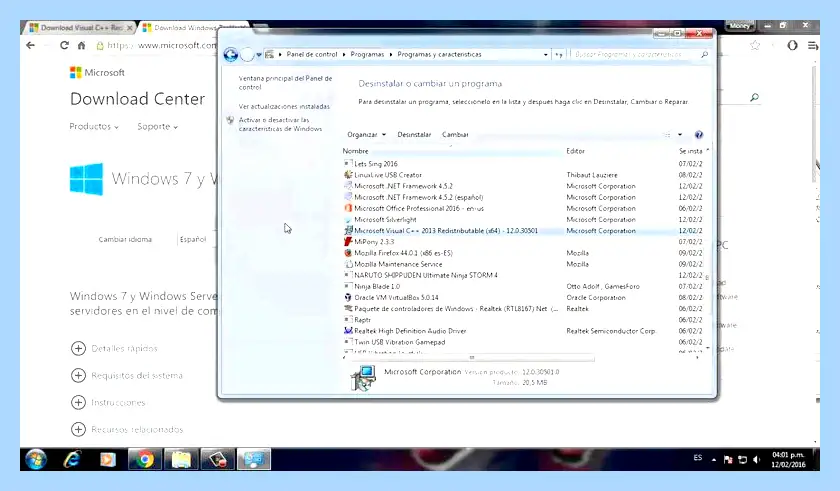840x491 pixels.
Task: Open the Productos dropdown menu
Action: pyautogui.click(x=94, y=127)
